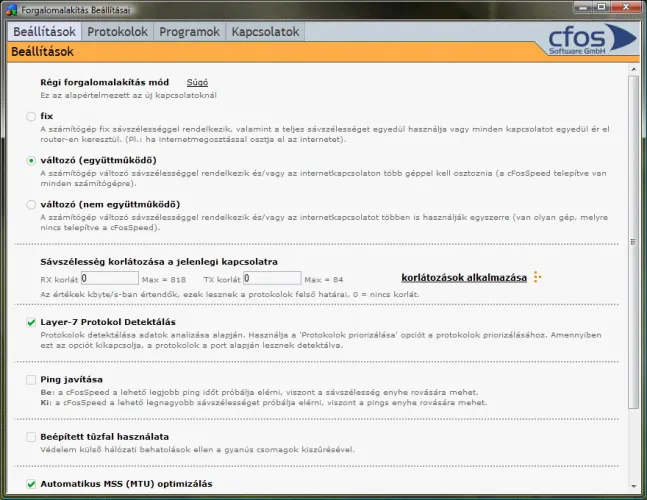Uncheck Automatikus MSS (MTU) optimizálás
Viewport: 647px width, 500px height.
click(31, 484)
